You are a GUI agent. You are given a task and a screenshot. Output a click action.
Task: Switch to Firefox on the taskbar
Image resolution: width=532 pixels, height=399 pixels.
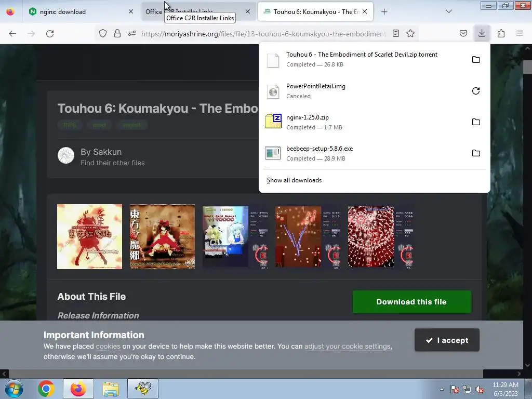78,389
